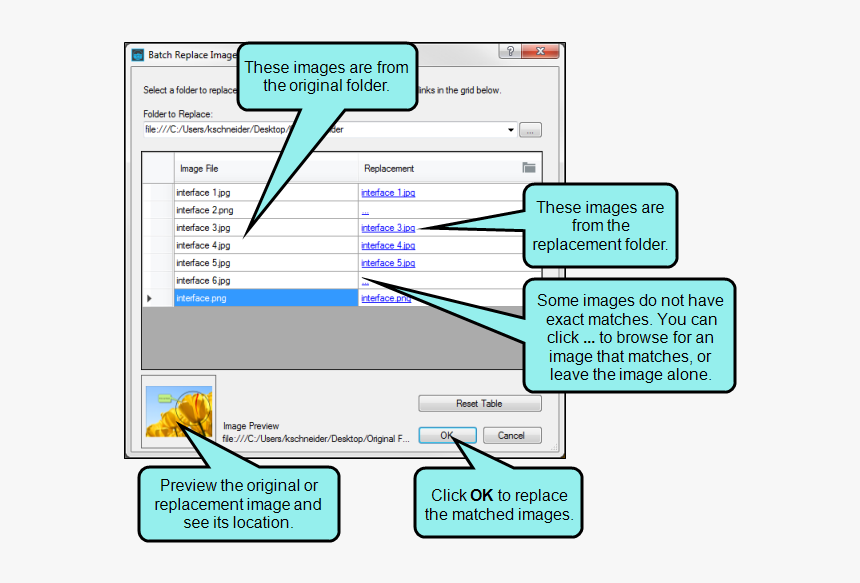Click the image preview file path text

(316, 439)
